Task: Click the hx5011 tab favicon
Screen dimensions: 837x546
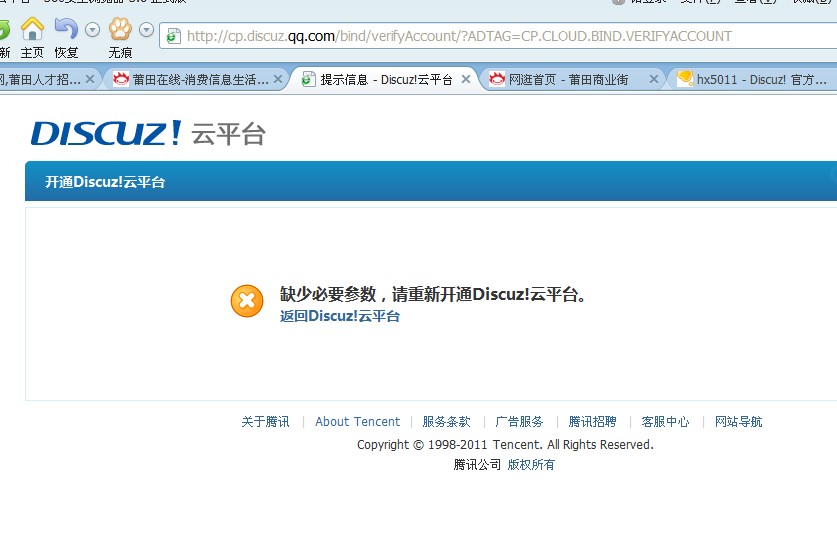Action: (685, 79)
